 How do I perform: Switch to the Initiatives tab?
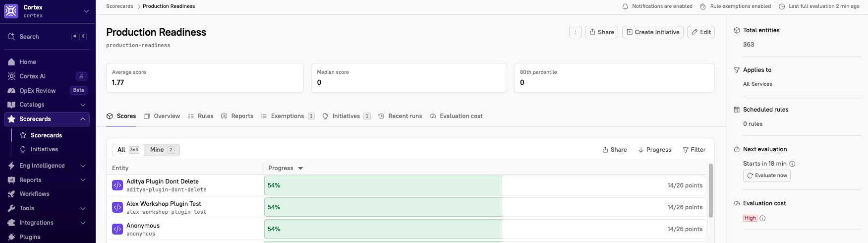point(346,116)
